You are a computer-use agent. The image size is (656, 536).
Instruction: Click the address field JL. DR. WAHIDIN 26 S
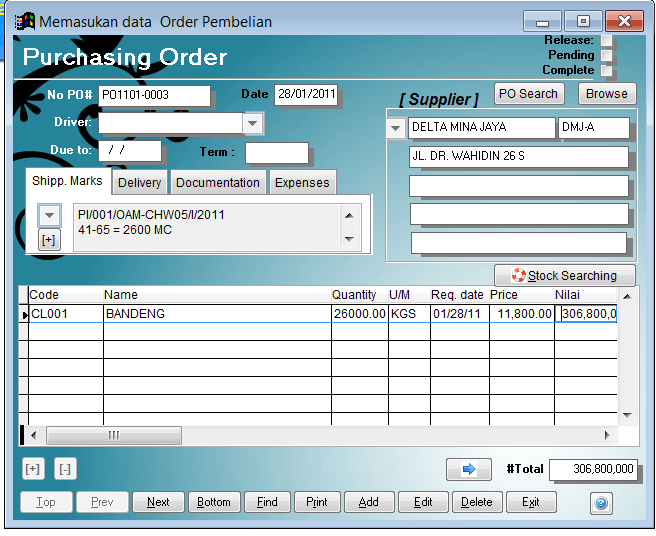519,156
